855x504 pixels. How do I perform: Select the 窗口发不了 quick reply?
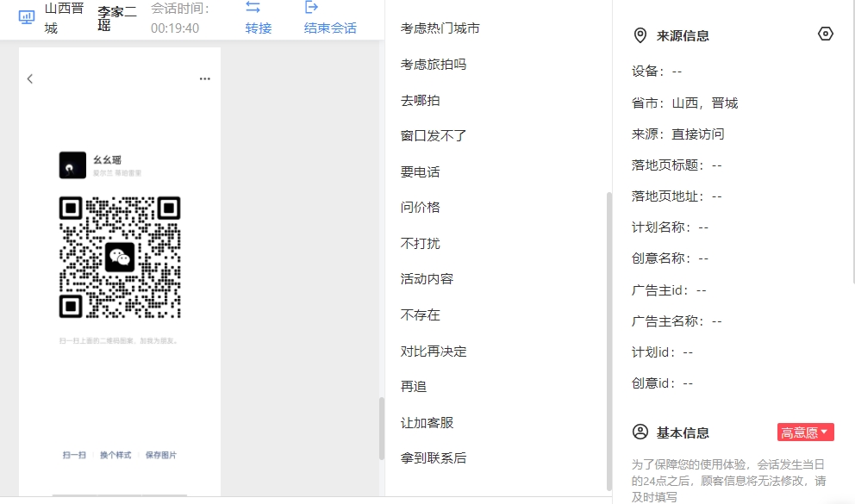tap(434, 135)
